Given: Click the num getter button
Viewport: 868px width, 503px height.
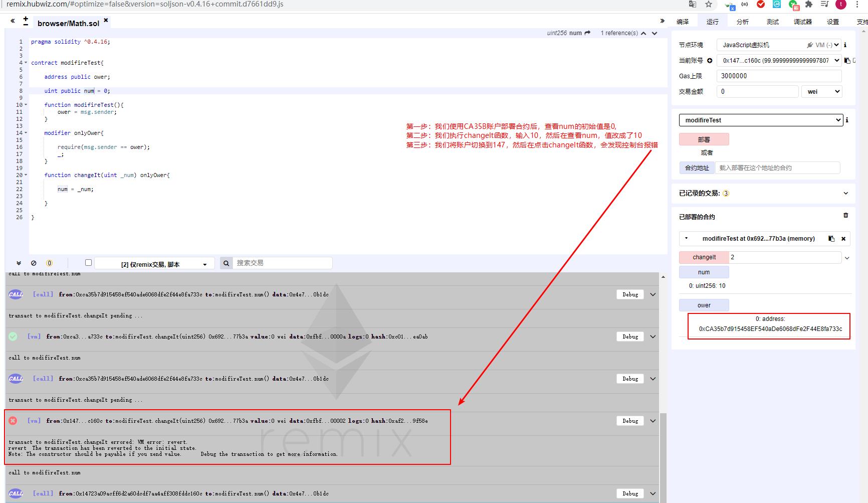Looking at the screenshot, I should point(704,272).
